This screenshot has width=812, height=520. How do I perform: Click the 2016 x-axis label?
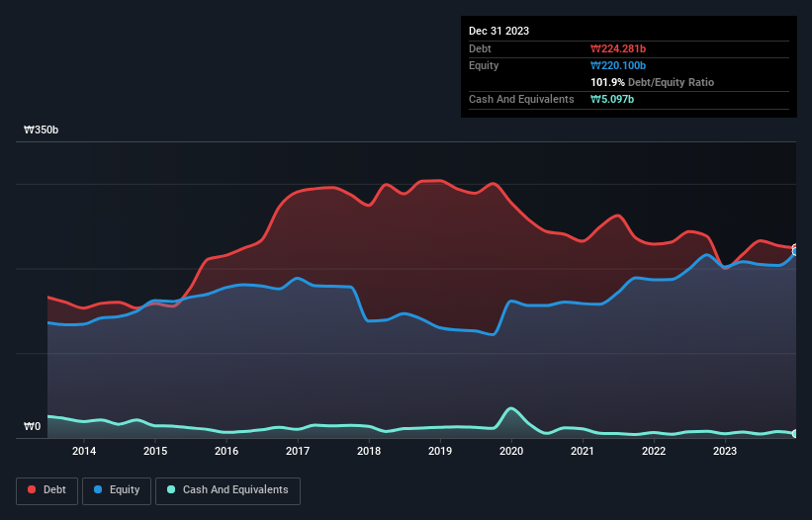[x=226, y=451]
